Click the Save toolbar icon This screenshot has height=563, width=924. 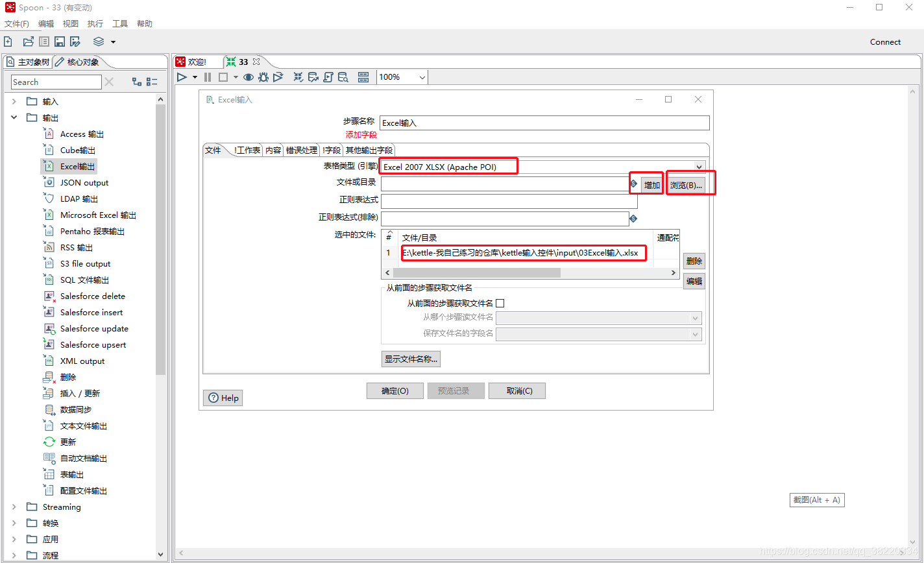point(60,42)
